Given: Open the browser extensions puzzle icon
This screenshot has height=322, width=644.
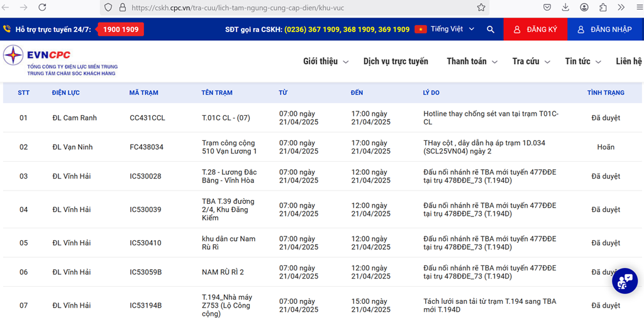Looking at the screenshot, I should (603, 8).
